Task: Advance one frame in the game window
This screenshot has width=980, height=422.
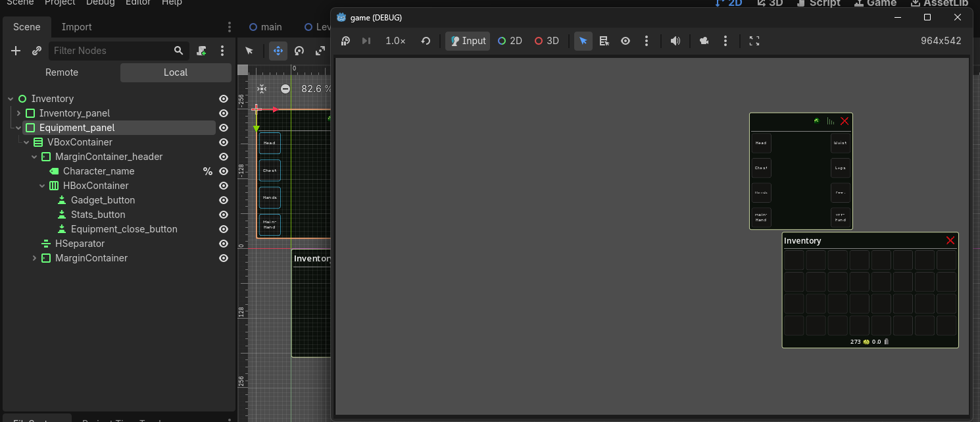Action: pyautogui.click(x=366, y=41)
